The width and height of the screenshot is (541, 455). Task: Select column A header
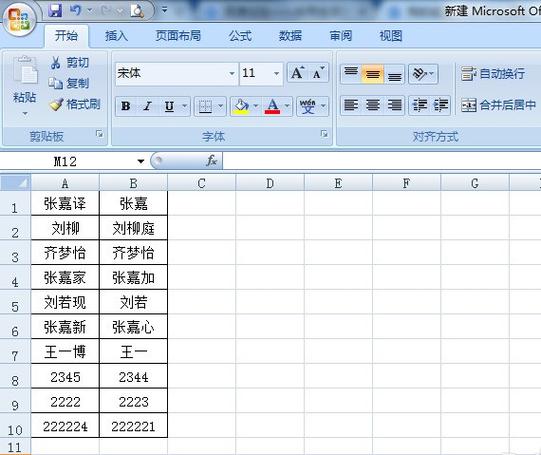65,183
